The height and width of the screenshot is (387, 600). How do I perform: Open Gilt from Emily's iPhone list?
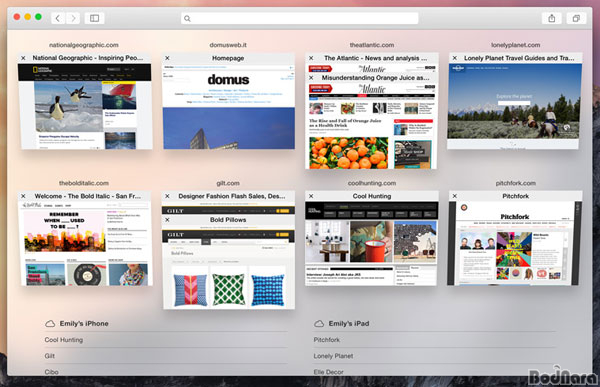click(50, 356)
